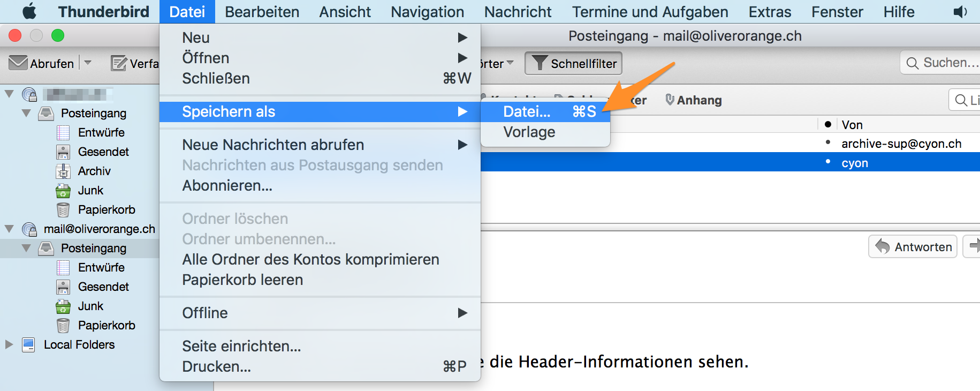Viewport: 980px width, 391px height.
Task: Click the Von column header
Action: (x=909, y=125)
